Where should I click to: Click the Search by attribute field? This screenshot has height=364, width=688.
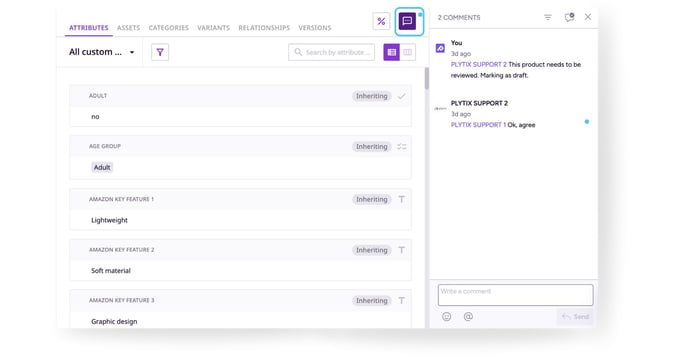tap(332, 52)
